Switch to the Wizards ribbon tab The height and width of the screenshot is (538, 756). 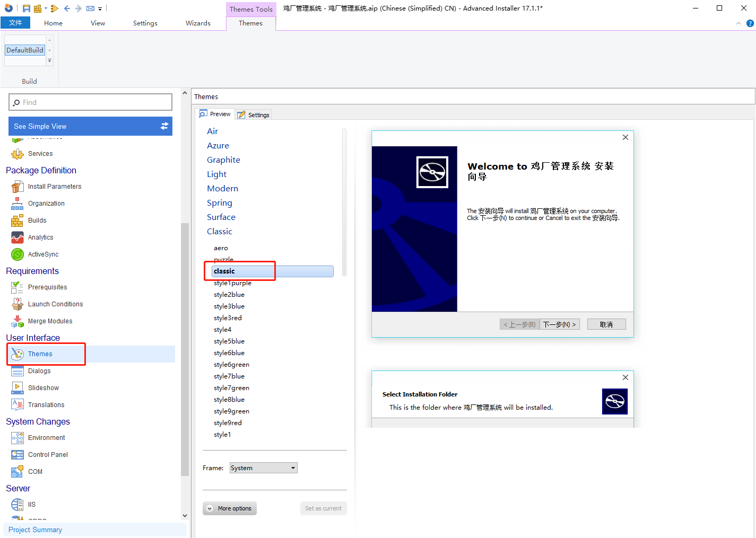click(198, 23)
